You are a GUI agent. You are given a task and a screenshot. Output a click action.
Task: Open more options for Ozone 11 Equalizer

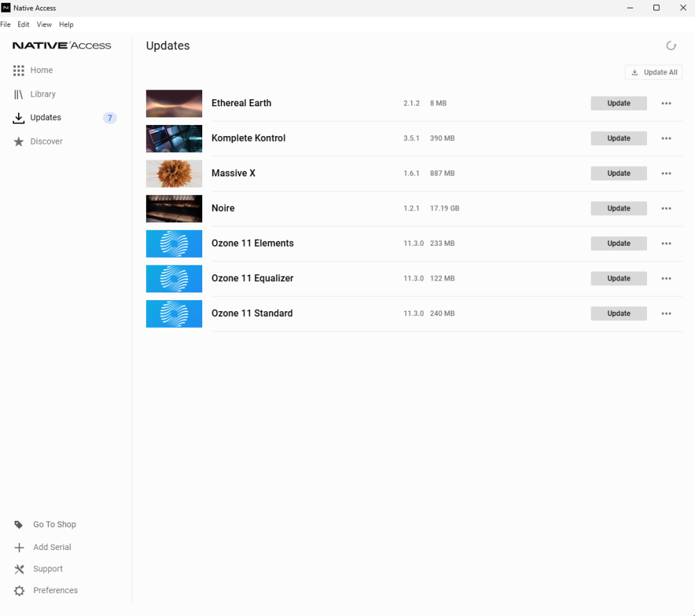(667, 278)
